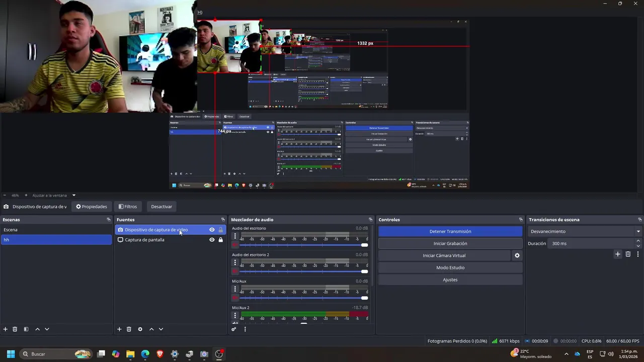Open Ajustes settings
The height and width of the screenshot is (362, 644).
click(450, 280)
